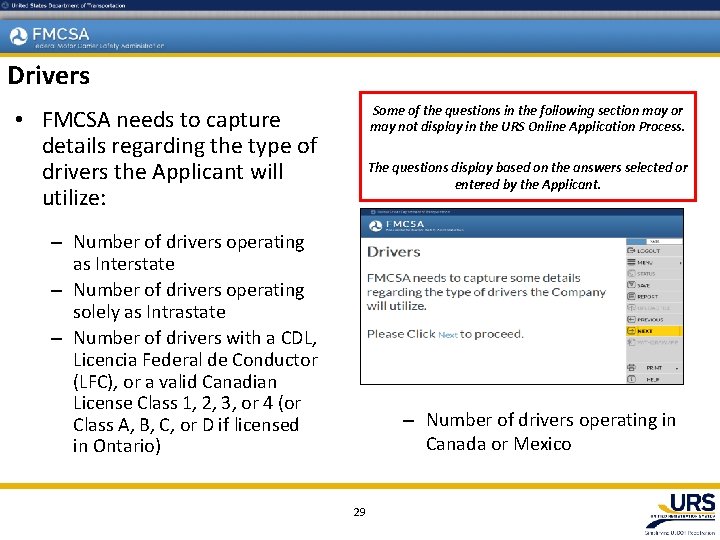Click the yellow highlighted Next button
Image resolution: width=720 pixels, height=540 pixels.
(x=654, y=331)
